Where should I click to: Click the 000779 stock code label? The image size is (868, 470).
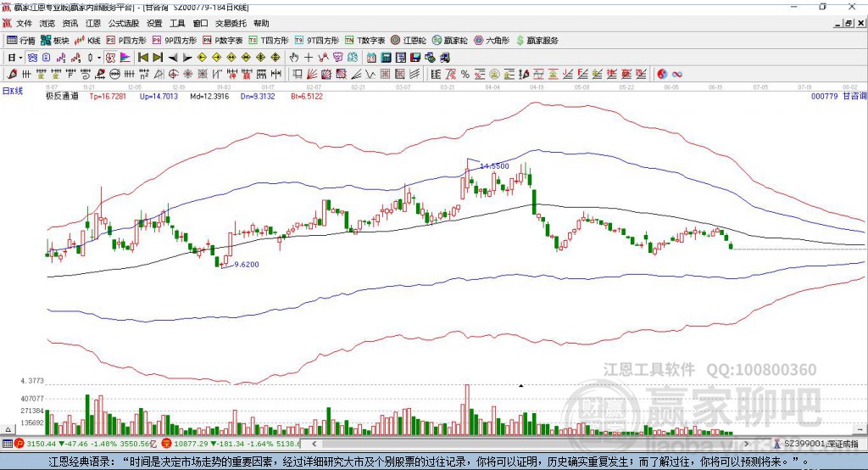824,96
